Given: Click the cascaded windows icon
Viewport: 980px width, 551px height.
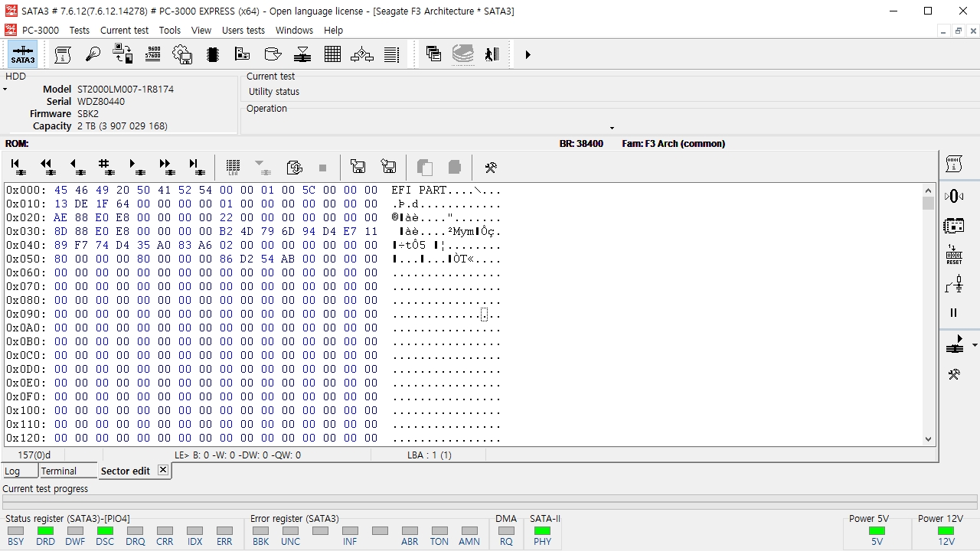Looking at the screenshot, I should pyautogui.click(x=433, y=54).
